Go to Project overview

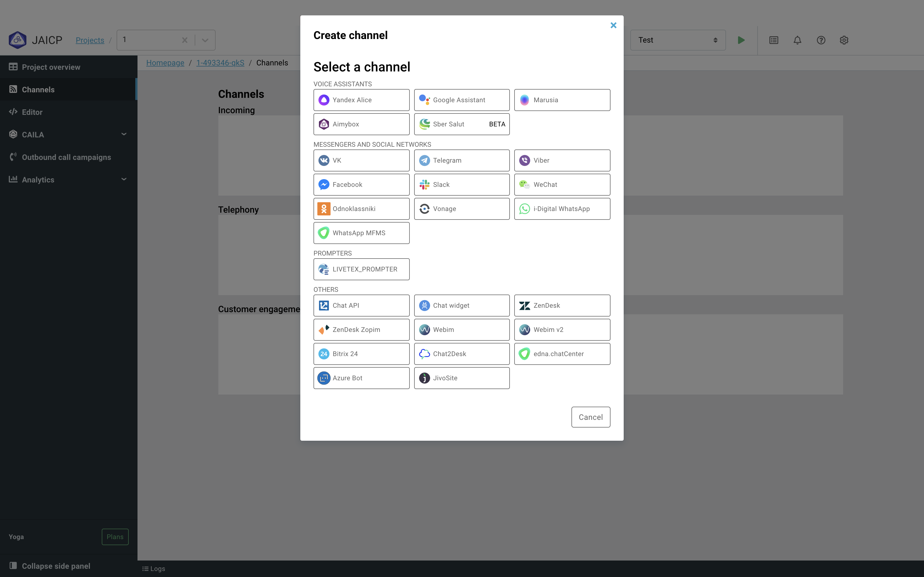pos(51,67)
